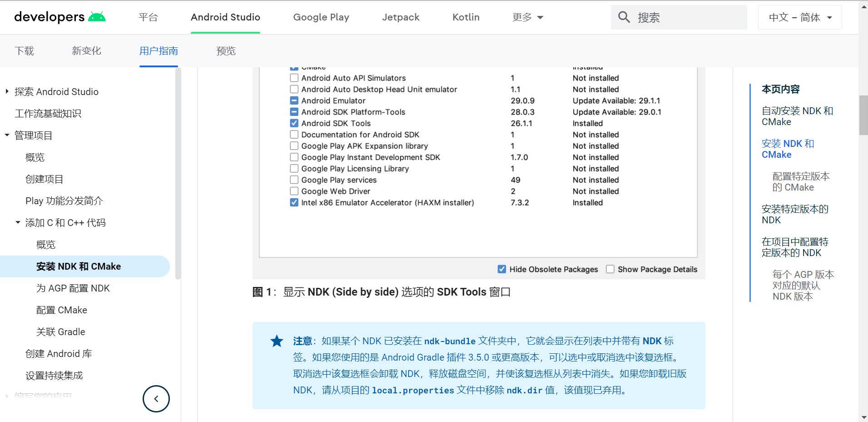Open the 平台 top navigation tab
868x422 pixels.
point(148,17)
